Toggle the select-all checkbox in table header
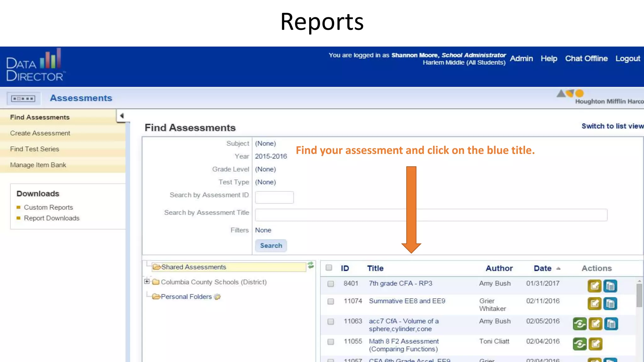644x362 pixels. click(329, 268)
